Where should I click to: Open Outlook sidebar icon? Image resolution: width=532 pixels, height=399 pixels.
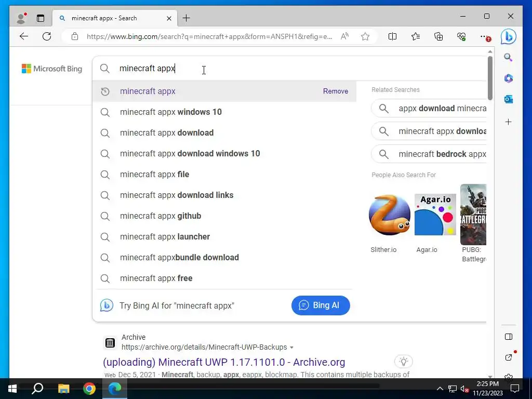pyautogui.click(x=508, y=99)
